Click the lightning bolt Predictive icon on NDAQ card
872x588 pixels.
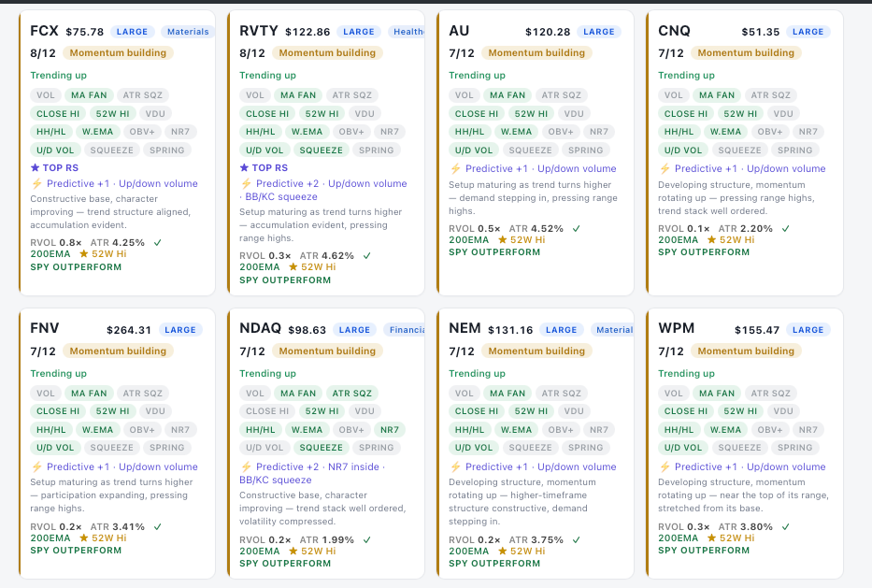[247, 466]
